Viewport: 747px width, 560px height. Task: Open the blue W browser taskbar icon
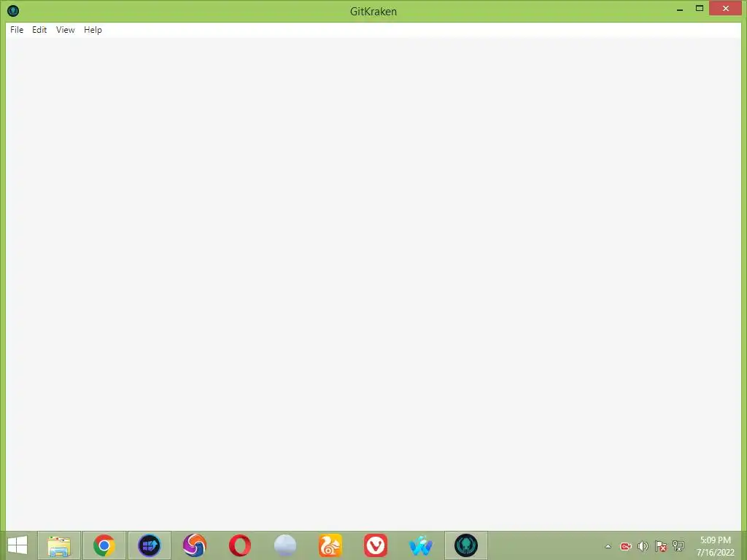tap(421, 545)
